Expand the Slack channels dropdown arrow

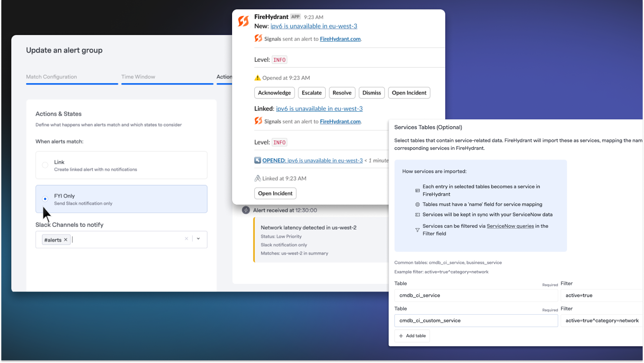[198, 239]
